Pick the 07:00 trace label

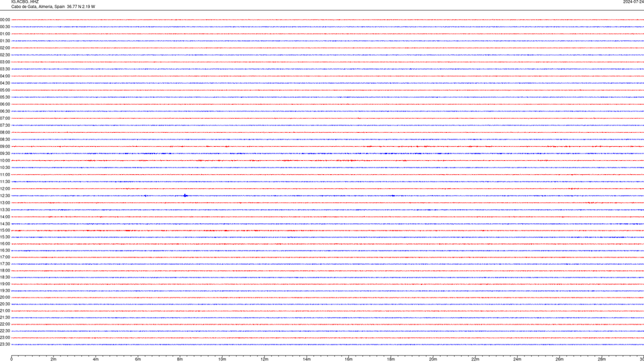5,118
